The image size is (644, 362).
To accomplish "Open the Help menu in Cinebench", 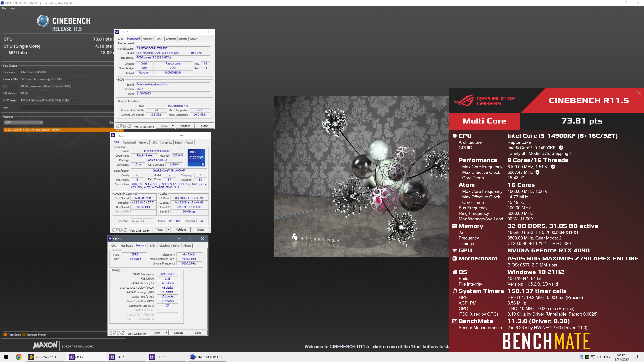I will click(12, 8).
